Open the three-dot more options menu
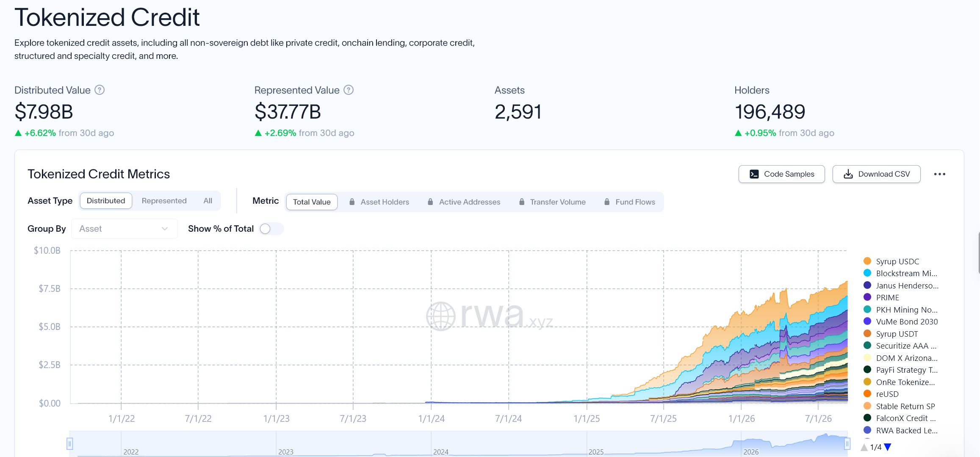The height and width of the screenshot is (457, 980). [x=940, y=174]
